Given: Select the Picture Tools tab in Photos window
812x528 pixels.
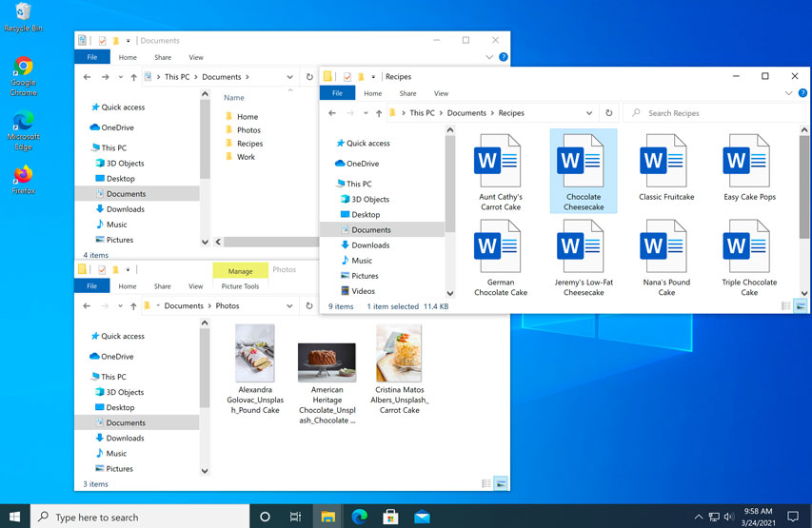Looking at the screenshot, I should pyautogui.click(x=240, y=286).
